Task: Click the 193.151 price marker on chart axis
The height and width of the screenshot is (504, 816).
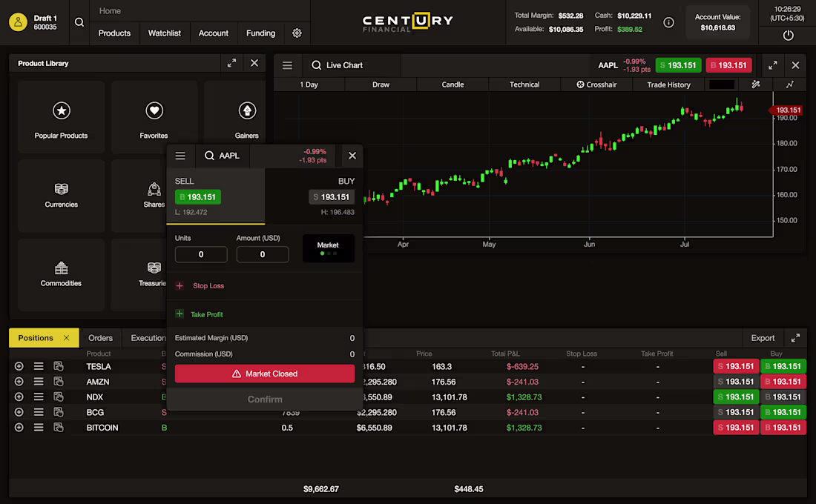Action: click(x=786, y=110)
